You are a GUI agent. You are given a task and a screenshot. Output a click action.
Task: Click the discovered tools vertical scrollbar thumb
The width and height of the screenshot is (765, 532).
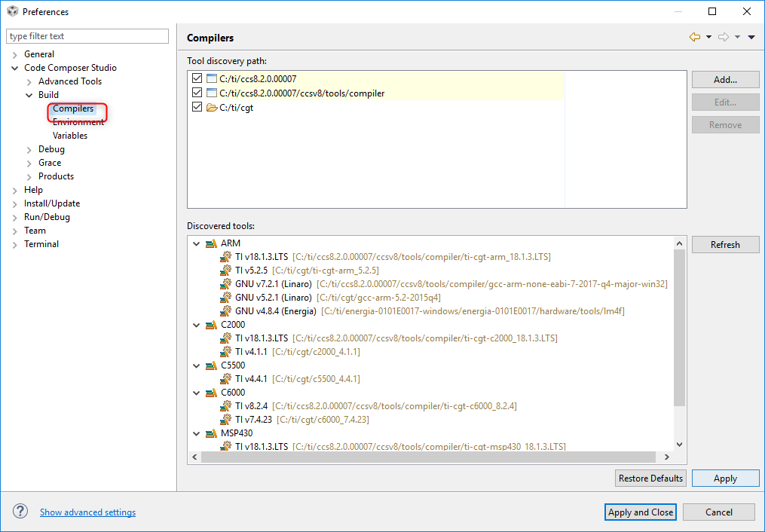click(x=679, y=328)
